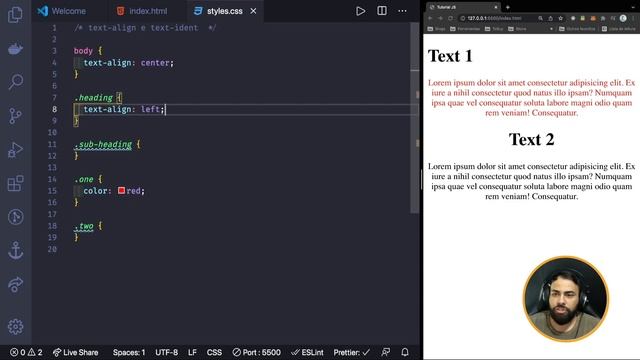Click the body selector in code
640x360 pixels.
click(83, 51)
